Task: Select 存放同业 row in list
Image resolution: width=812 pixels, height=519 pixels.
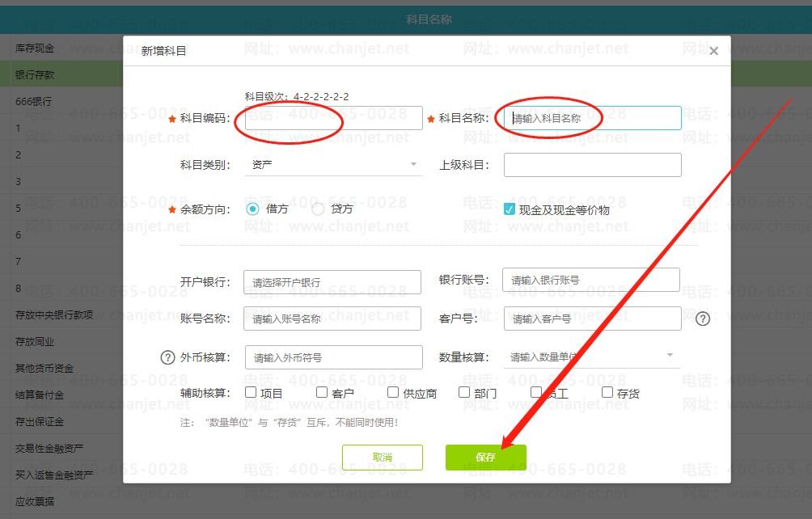Action: point(61,341)
